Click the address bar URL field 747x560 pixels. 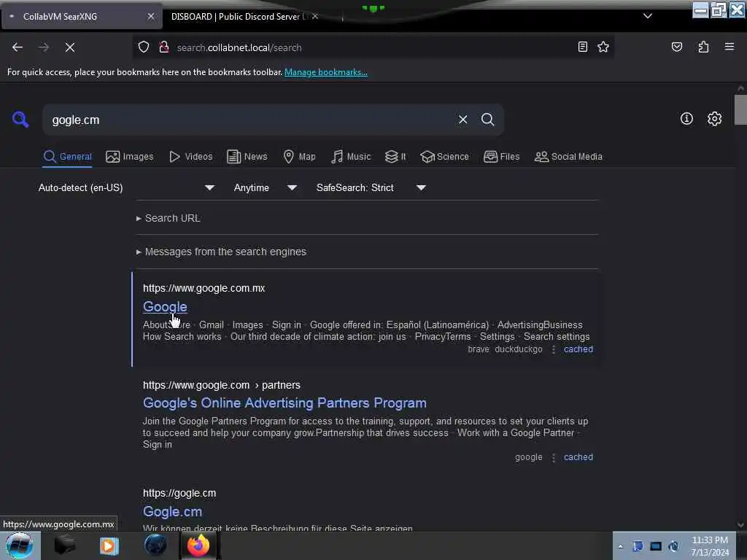click(x=371, y=47)
